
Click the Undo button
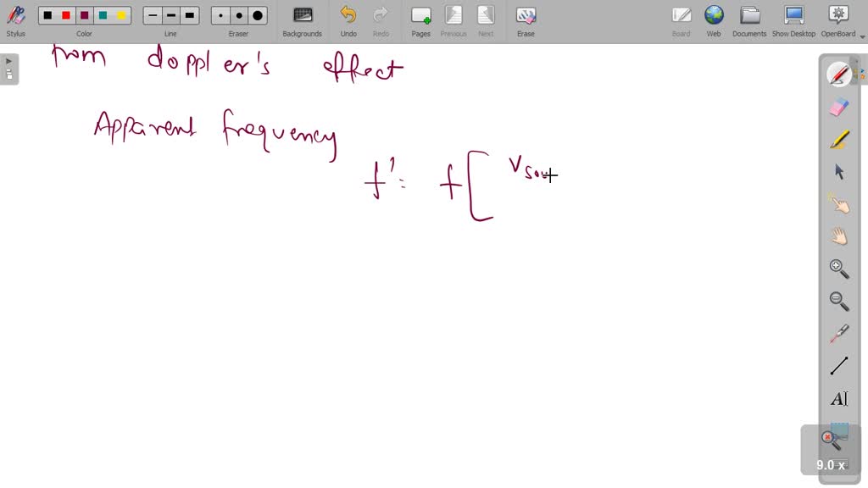[348, 21]
